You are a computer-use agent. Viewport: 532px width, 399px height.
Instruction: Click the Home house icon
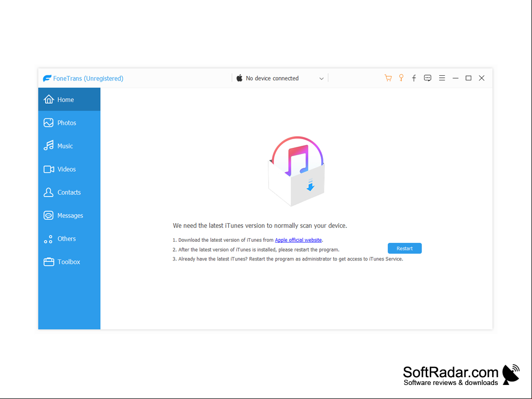click(x=49, y=99)
